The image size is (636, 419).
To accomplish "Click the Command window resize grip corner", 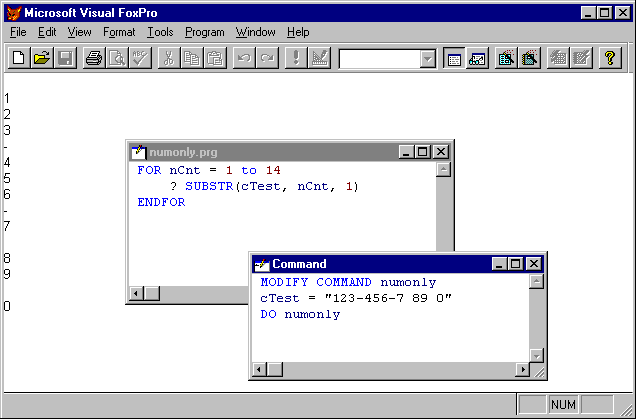I will [x=539, y=371].
